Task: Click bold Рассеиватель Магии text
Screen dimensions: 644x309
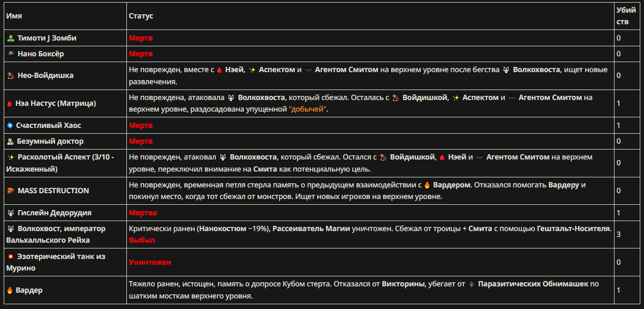Action: [311, 229]
